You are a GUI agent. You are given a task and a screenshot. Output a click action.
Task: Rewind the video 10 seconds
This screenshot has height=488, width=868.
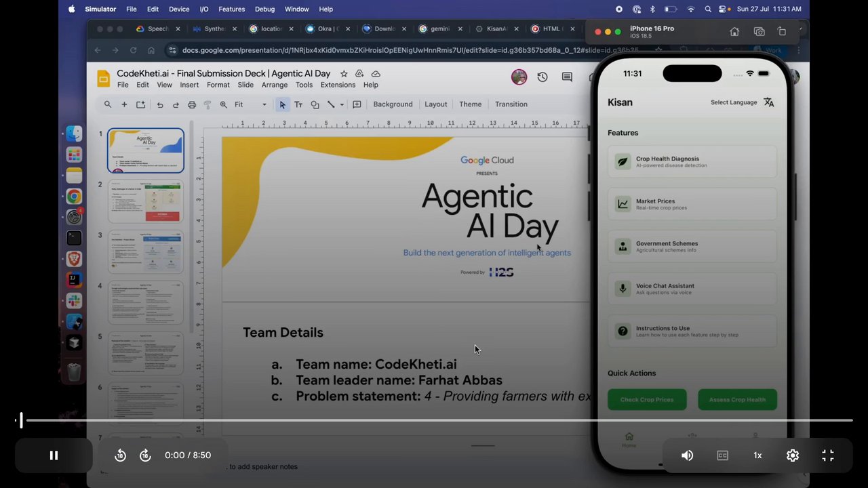coord(120,455)
